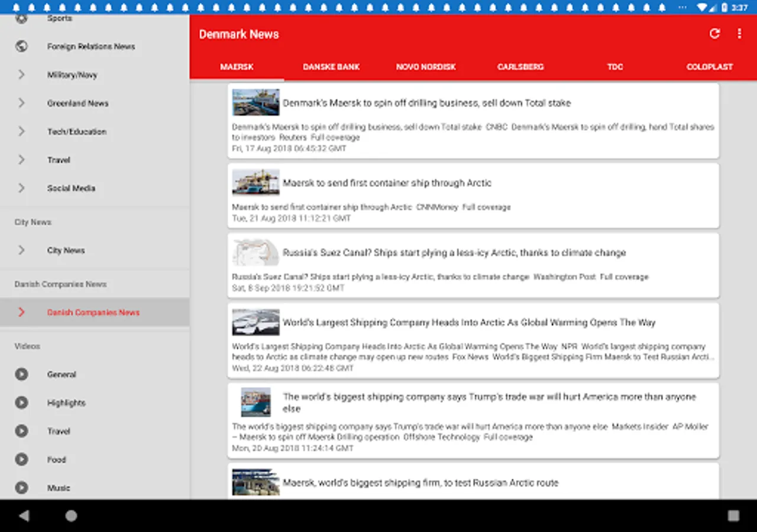Switch to the Danske Bank tab
This screenshot has width=757, height=532.
[331, 67]
